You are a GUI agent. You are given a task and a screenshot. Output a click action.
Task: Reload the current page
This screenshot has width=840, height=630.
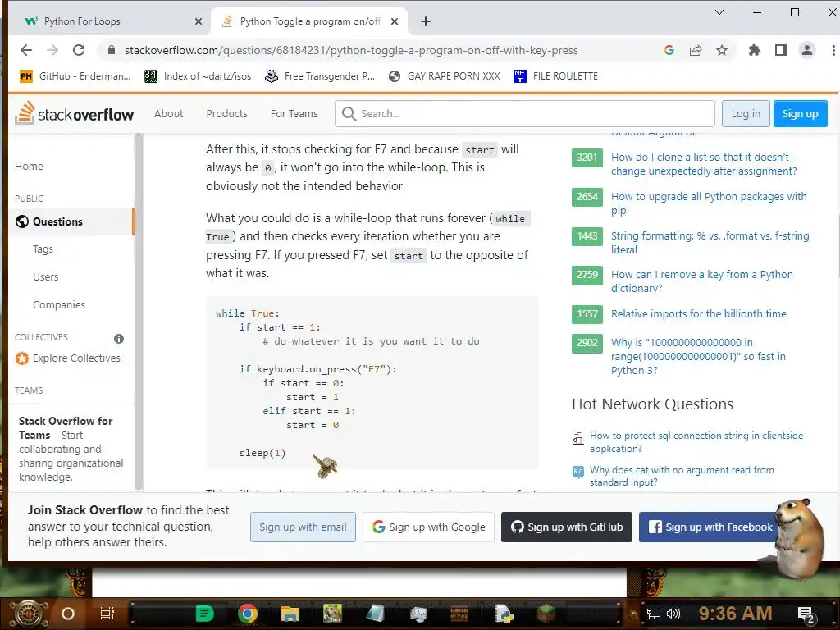79,50
